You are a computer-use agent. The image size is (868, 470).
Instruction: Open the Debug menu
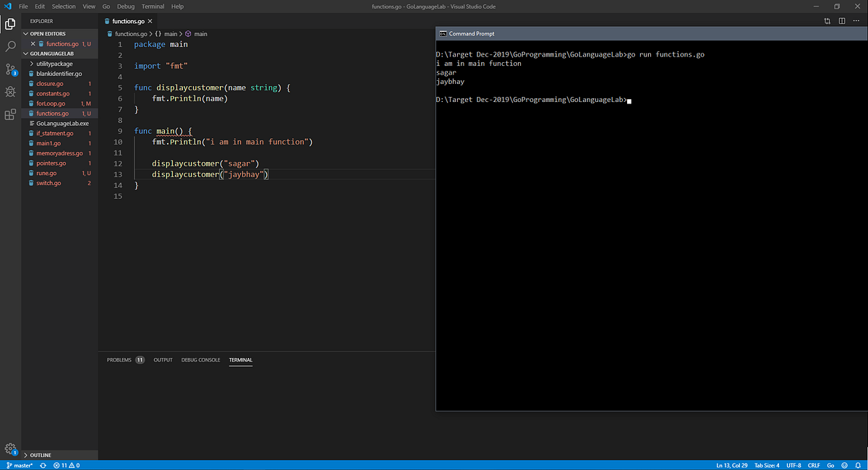[x=126, y=7]
